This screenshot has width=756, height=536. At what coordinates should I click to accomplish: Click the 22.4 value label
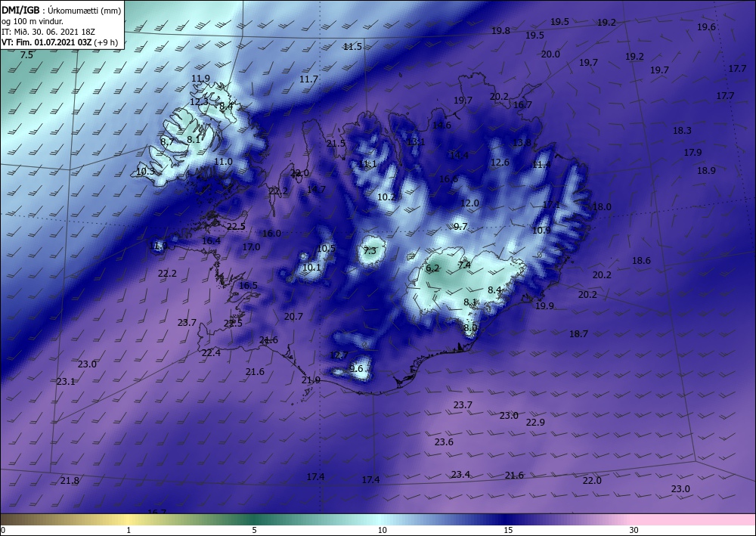point(211,353)
